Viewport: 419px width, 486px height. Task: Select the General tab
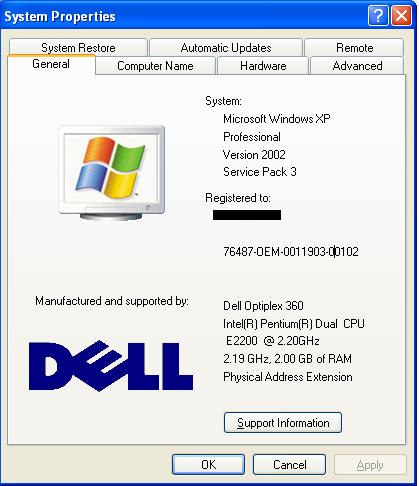click(x=51, y=64)
